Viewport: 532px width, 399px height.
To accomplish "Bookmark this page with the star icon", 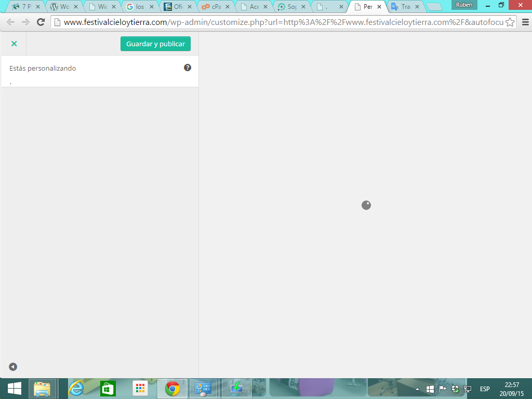I will (x=510, y=22).
